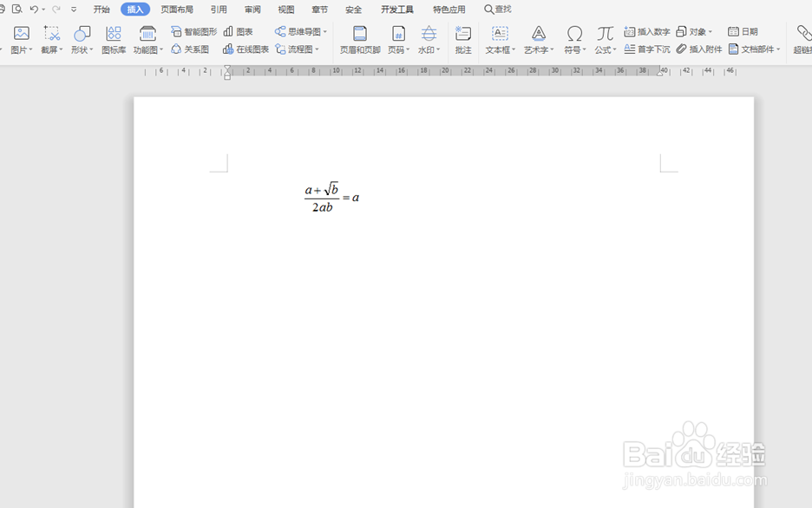This screenshot has height=508, width=812.
Task: Open the 章节 chapter tab
Action: click(319, 10)
